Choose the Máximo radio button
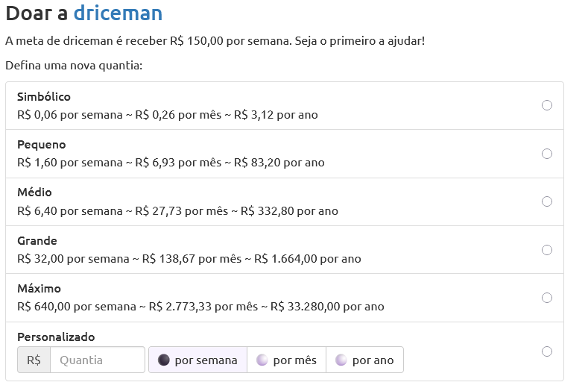Screen dimensions: 588x391 click(547, 298)
